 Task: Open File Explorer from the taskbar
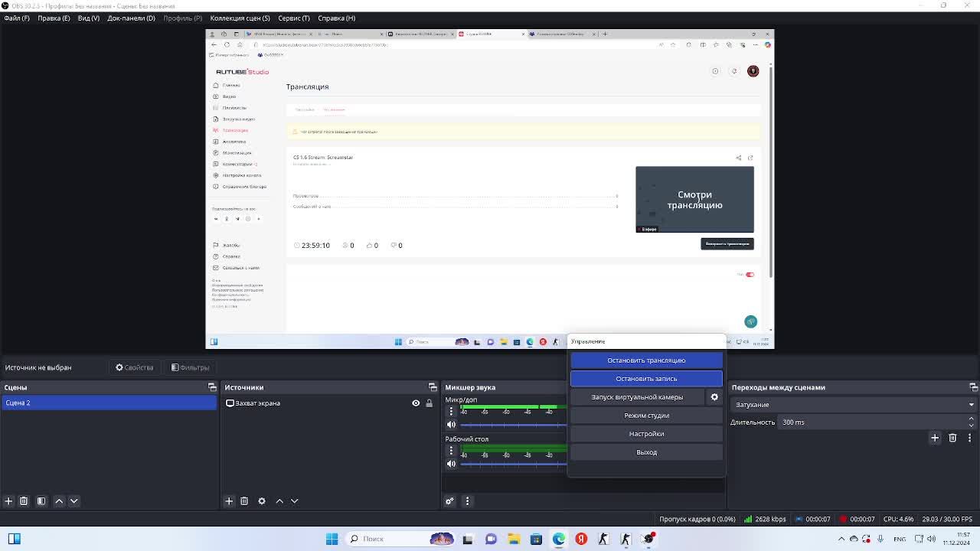pyautogui.click(x=514, y=539)
